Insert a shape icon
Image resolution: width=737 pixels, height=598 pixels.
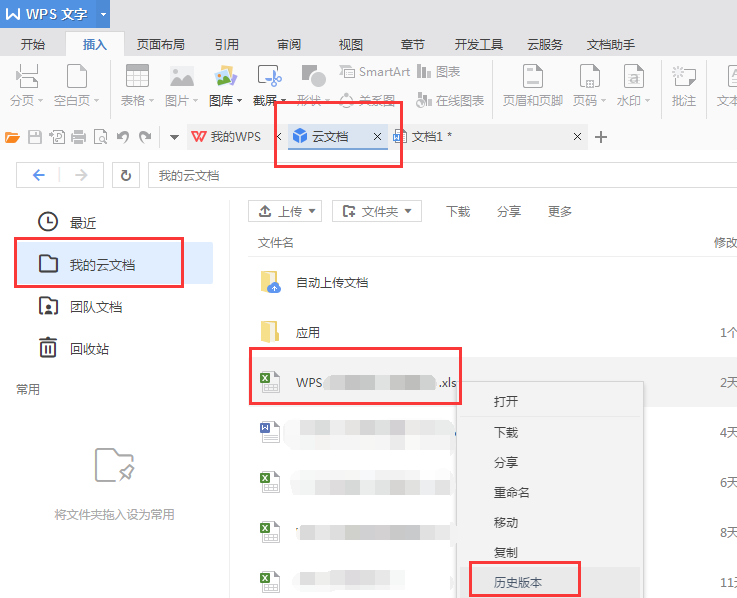click(x=314, y=76)
